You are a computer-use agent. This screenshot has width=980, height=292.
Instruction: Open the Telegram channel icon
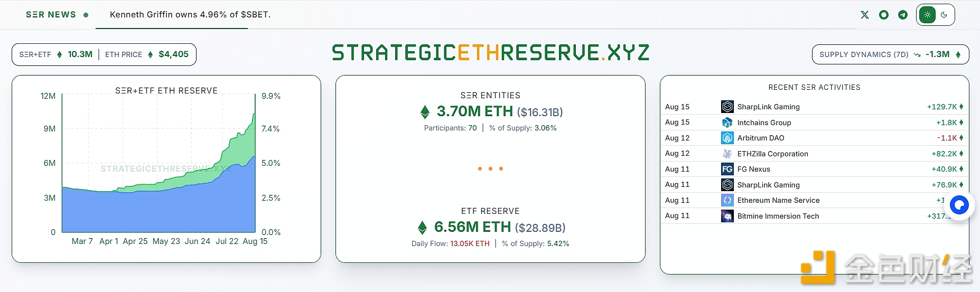pyautogui.click(x=903, y=15)
